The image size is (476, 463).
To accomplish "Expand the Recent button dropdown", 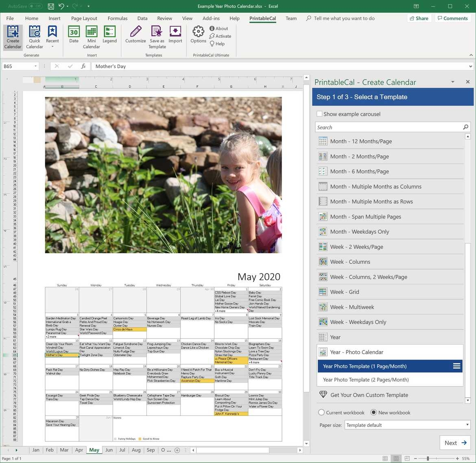I will coord(52,46).
